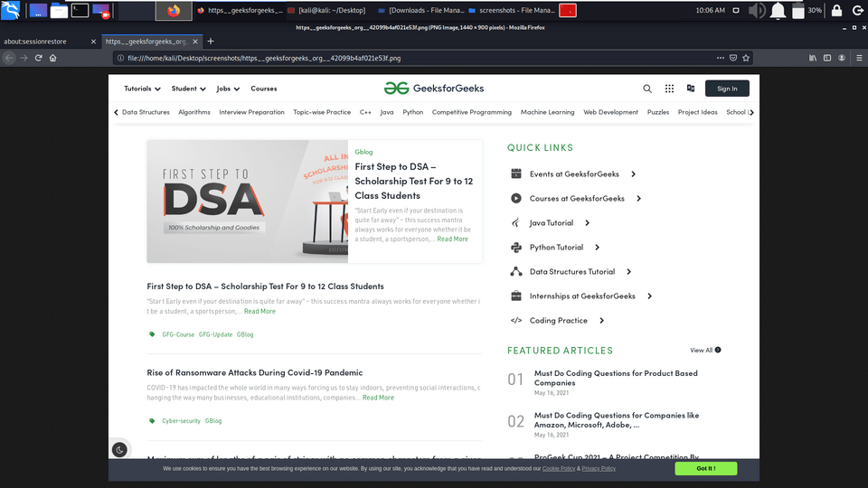The width and height of the screenshot is (868, 488).
Task: Switch to kali@kali Desktop terminal taskbar window
Action: 326,11
